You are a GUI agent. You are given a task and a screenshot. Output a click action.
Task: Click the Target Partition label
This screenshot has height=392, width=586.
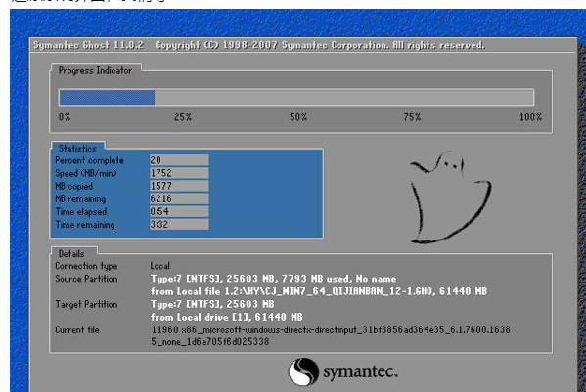tap(86, 304)
